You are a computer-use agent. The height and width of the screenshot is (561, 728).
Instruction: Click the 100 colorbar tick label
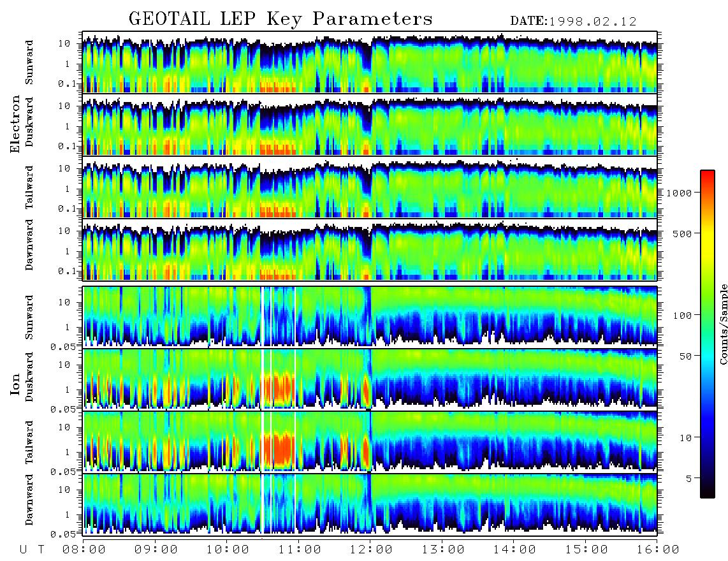coord(682,316)
